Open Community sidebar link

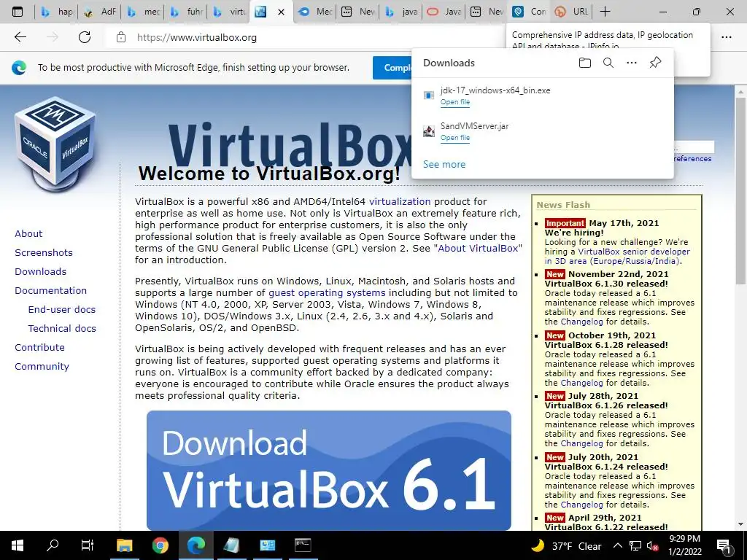pyautogui.click(x=42, y=367)
